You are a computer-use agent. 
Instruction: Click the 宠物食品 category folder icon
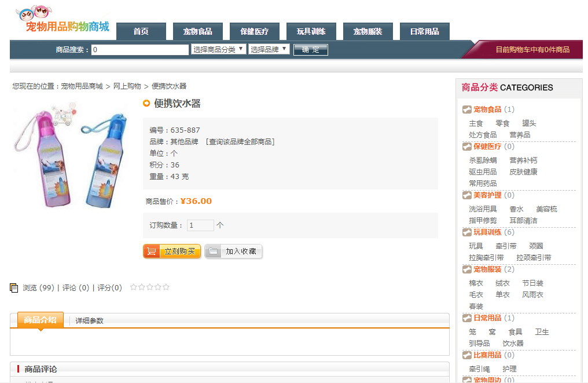point(467,110)
